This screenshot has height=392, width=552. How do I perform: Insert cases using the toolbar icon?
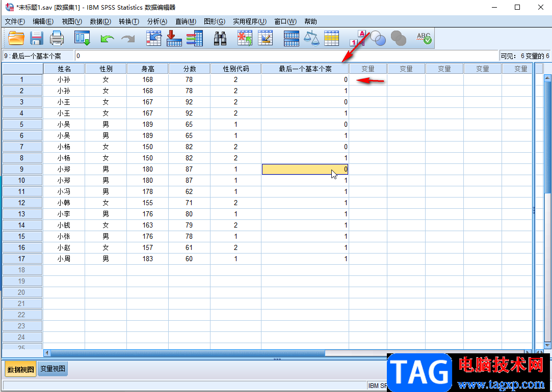click(x=245, y=38)
